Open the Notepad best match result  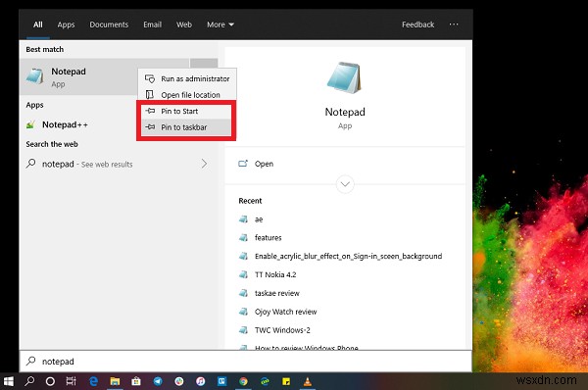(x=78, y=76)
